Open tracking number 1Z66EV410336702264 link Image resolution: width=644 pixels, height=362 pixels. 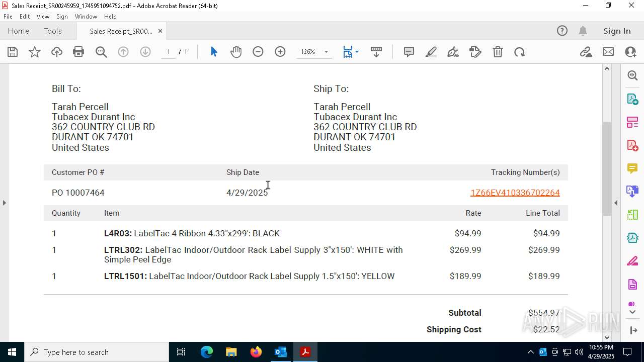[515, 193]
